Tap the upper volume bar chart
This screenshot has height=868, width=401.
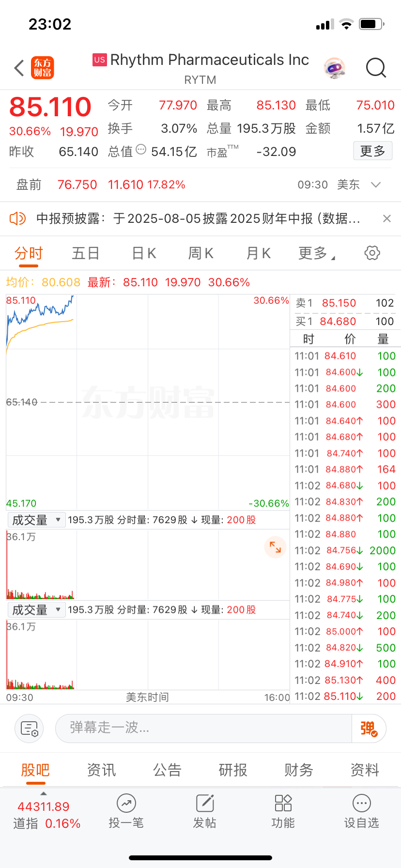(x=148, y=564)
